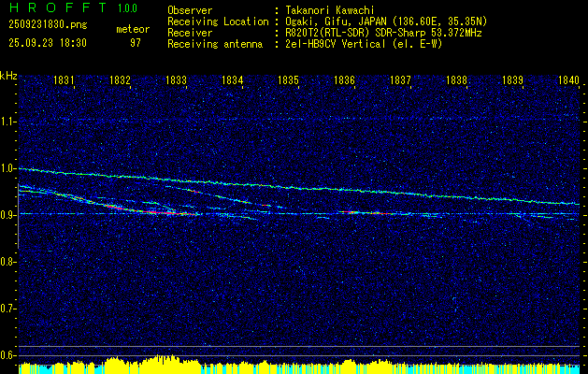Viewport: 588px width, 374px height.
Task: Click the 1.1 frequency axis label
Action: (x=8, y=122)
